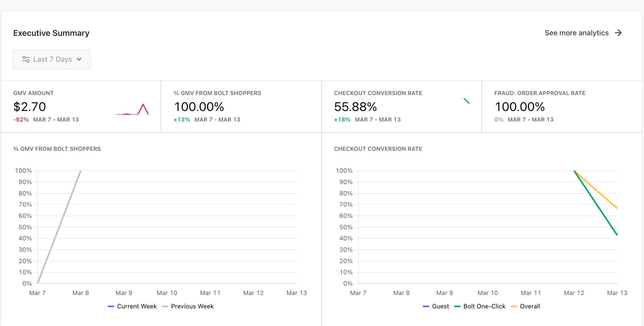644x326 pixels.
Task: Open the See more analytics link
Action: coord(583,33)
